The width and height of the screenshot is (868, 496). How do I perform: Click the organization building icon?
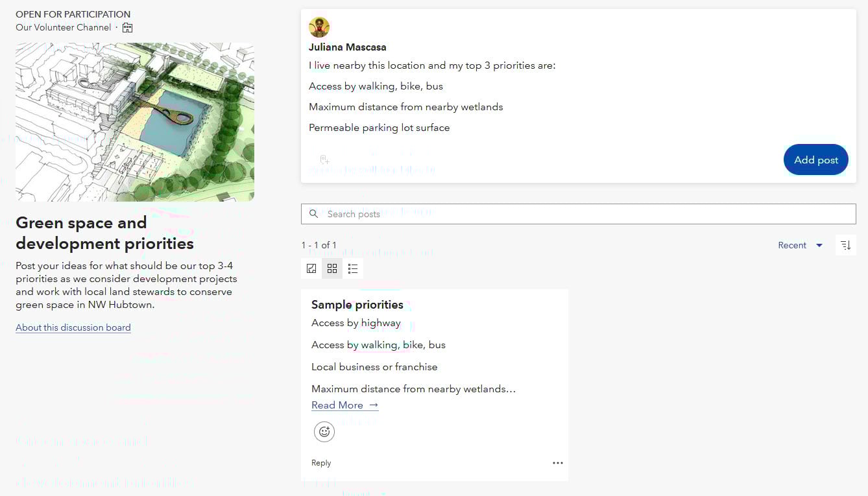(128, 28)
